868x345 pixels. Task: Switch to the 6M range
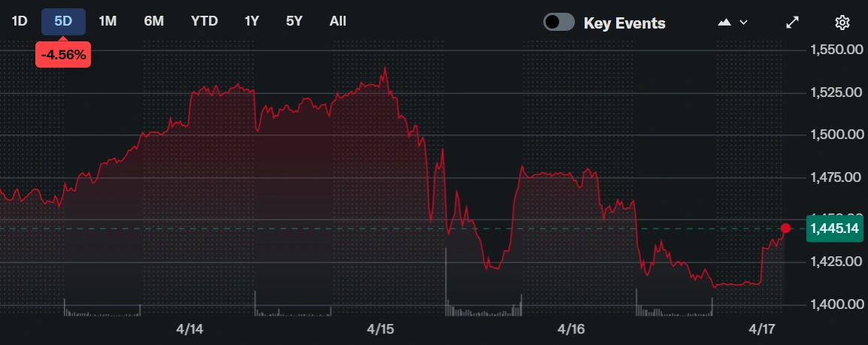(154, 21)
